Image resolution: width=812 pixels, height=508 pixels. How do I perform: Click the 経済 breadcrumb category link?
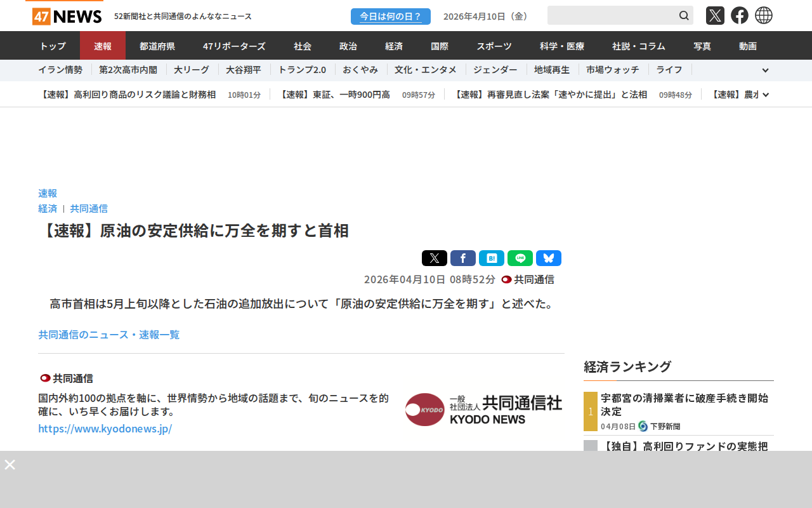pos(48,208)
